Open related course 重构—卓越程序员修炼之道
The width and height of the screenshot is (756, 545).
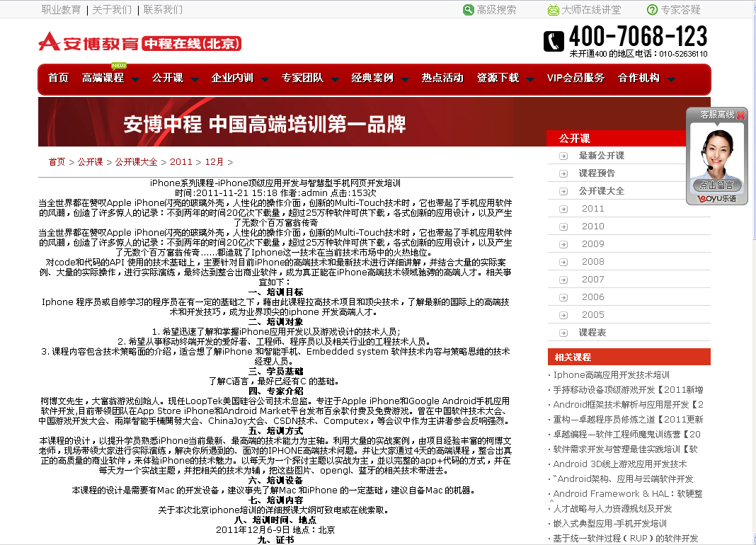click(629, 420)
